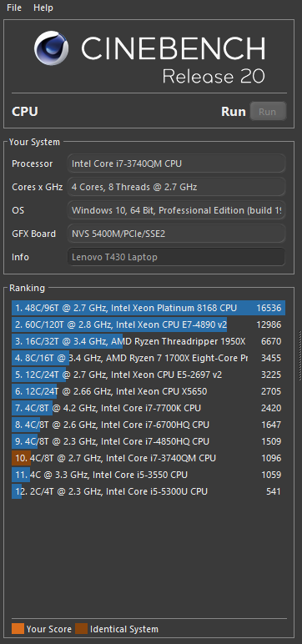This screenshot has height=644, width=302.
Task: Select the orange i7-3740QM ranking row
Action: click(148, 458)
